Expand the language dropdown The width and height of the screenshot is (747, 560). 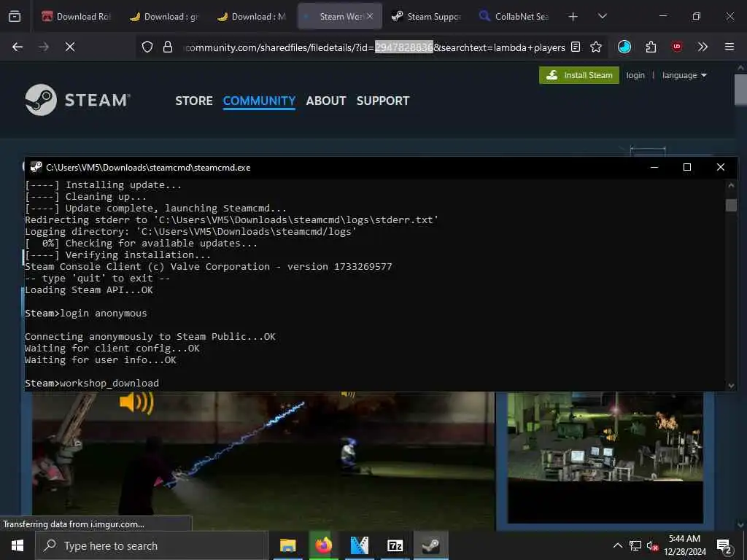[684, 75]
